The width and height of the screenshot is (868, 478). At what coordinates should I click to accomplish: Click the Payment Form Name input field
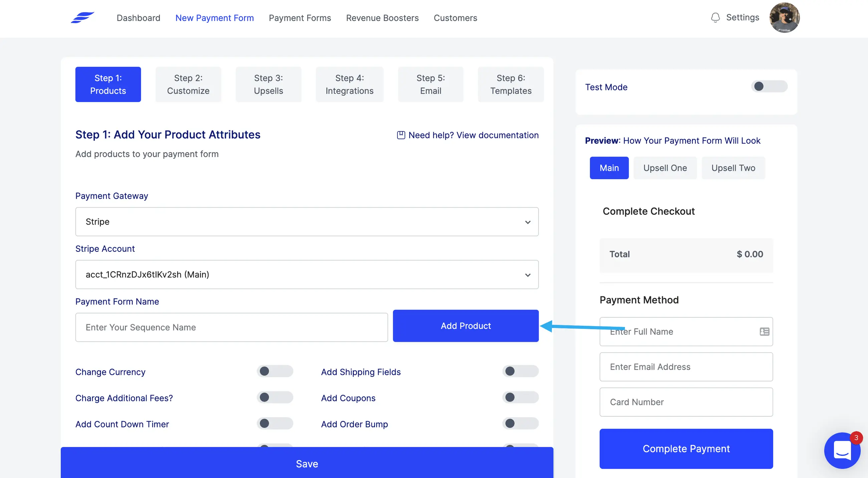click(231, 328)
